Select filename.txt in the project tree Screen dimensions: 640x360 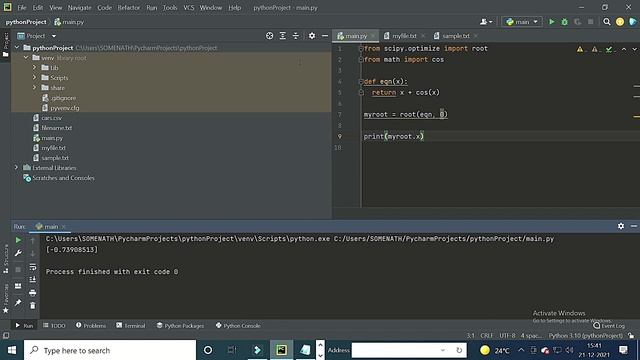pos(56,128)
